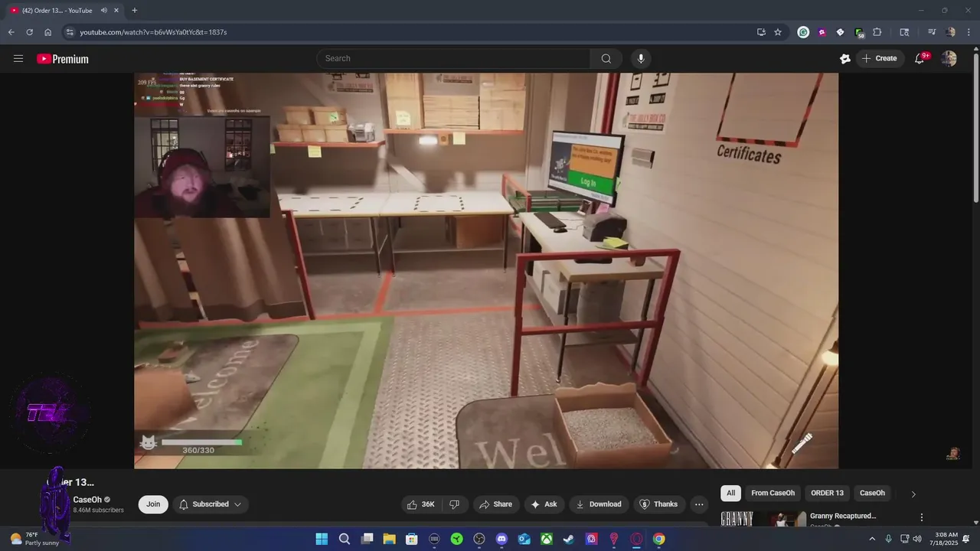Open the Extensions puzzle menu
This screenshot has height=551, width=980.
tap(877, 32)
